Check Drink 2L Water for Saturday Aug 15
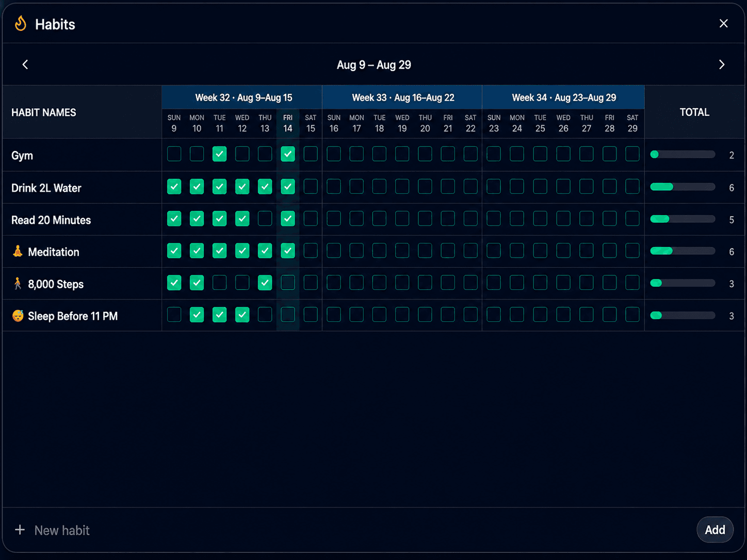 pyautogui.click(x=311, y=186)
